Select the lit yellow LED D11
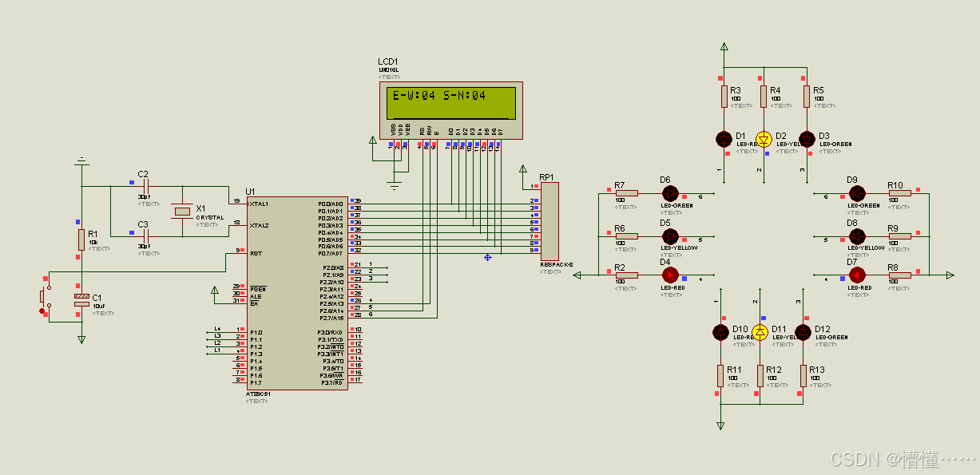This screenshot has height=475, width=980. tap(760, 331)
